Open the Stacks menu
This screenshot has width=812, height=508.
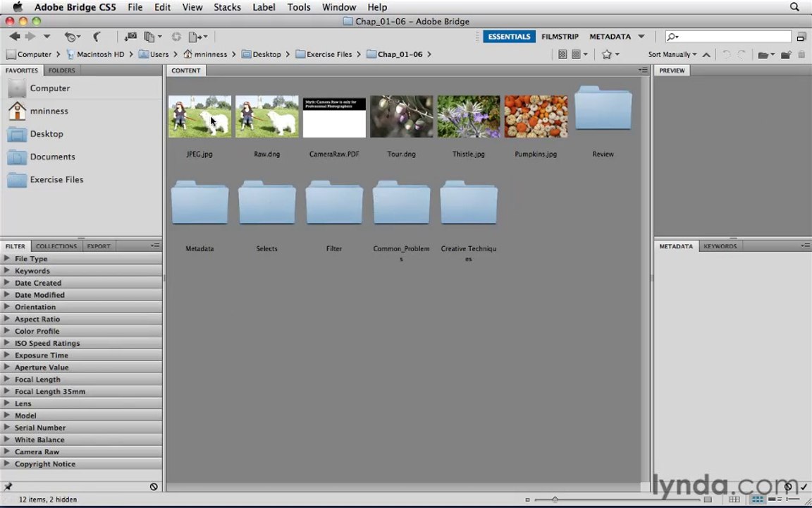[x=228, y=7]
